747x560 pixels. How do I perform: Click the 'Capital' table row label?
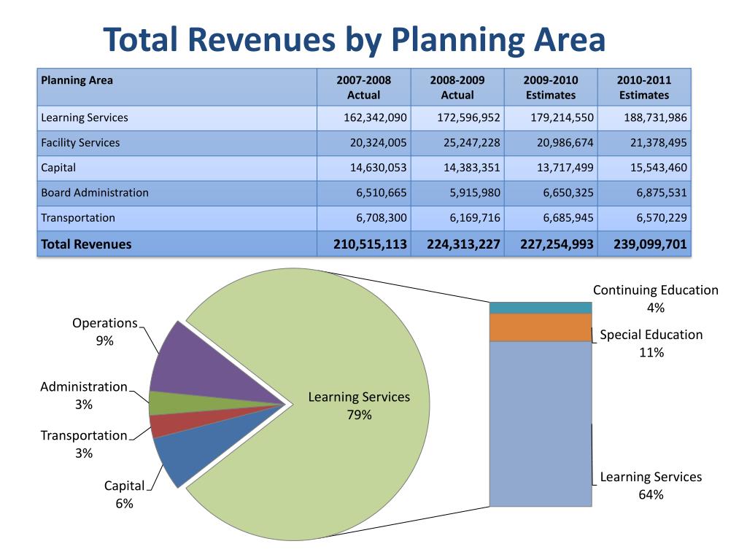coord(58,168)
